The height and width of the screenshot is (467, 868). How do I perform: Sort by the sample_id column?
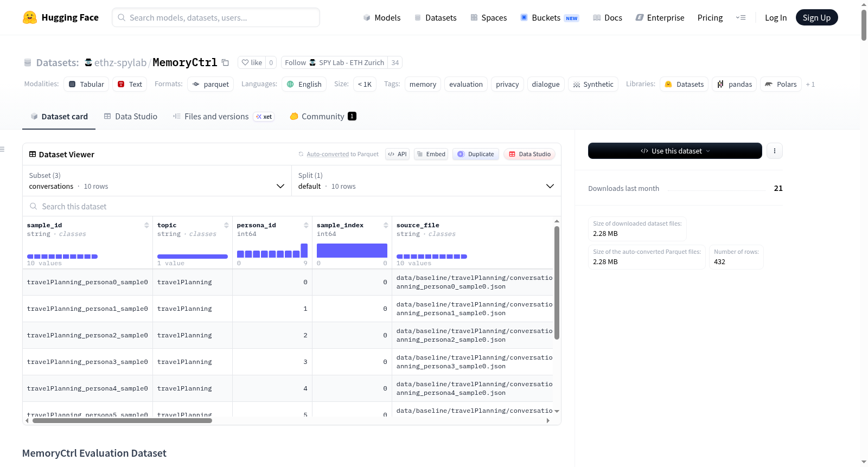pyautogui.click(x=146, y=225)
